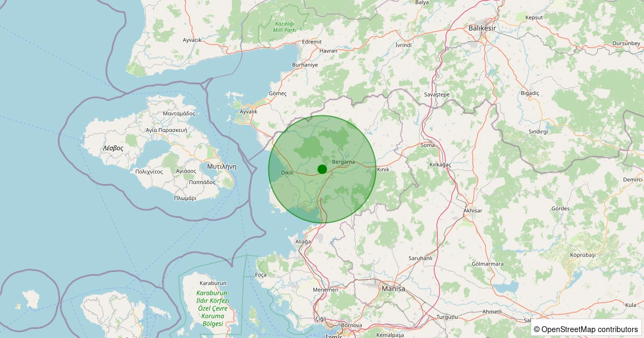Image resolution: width=644 pixels, height=338 pixels.
Task: Click the Λέσβος island label
Action: coord(113,148)
